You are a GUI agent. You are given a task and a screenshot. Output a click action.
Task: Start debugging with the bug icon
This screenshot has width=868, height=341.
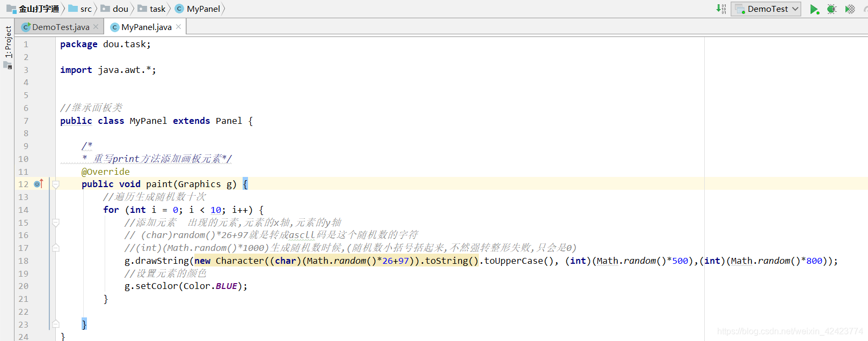coord(831,9)
